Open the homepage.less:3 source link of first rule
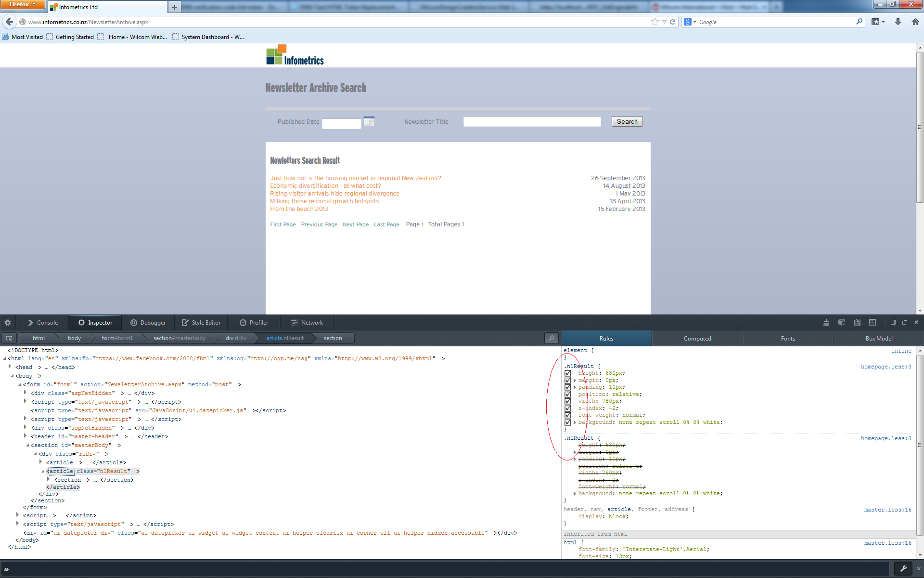The height and width of the screenshot is (578, 924). pyautogui.click(x=886, y=367)
